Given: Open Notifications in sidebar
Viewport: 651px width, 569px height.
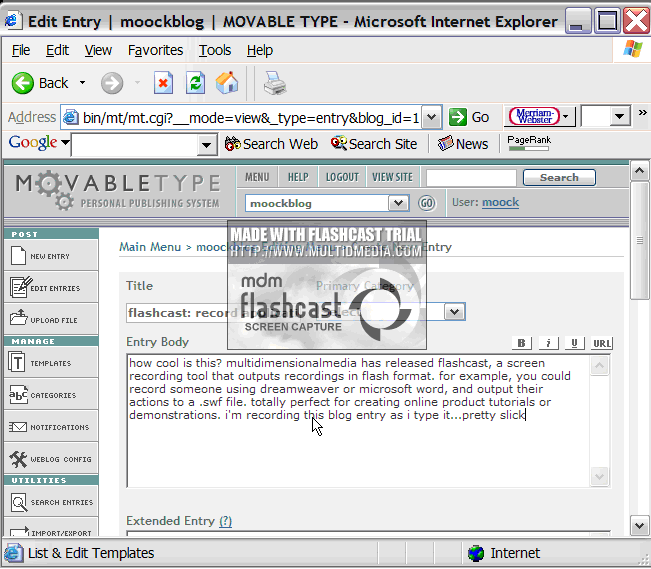Looking at the screenshot, I should (51, 427).
